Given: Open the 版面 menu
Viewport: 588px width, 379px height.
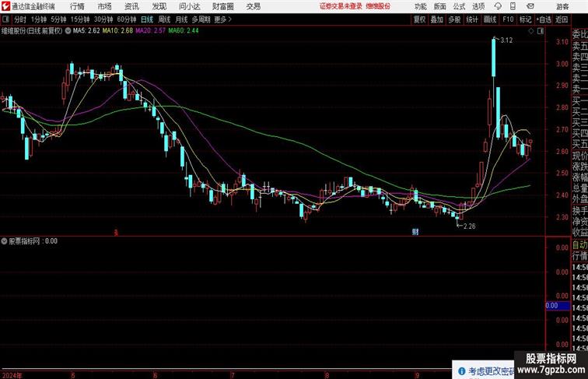Looking at the screenshot, I should point(440,6).
